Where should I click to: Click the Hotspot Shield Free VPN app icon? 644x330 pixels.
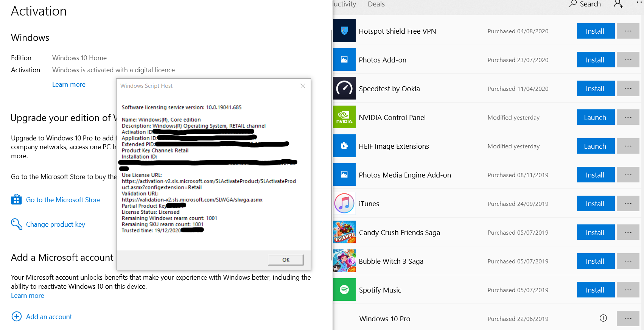coord(344,31)
